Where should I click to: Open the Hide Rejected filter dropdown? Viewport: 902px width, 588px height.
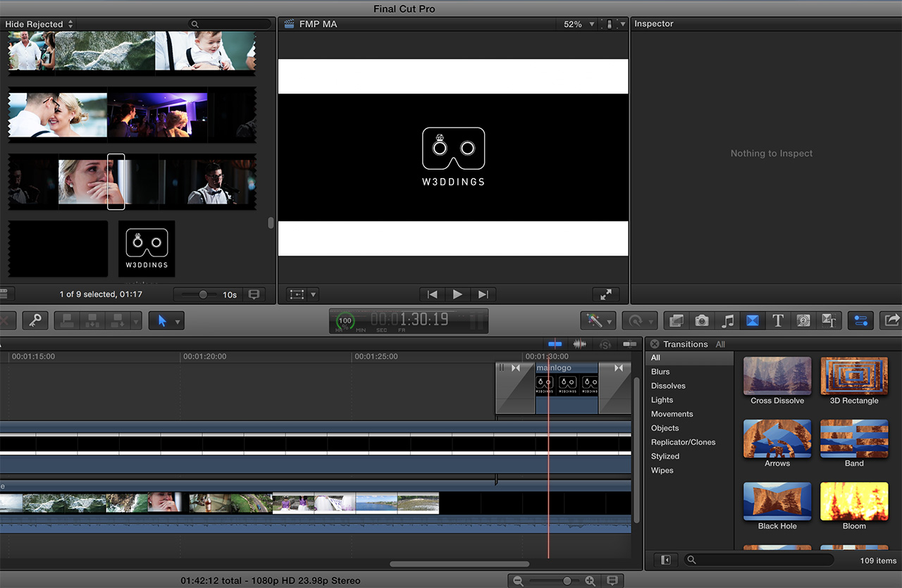pos(39,24)
